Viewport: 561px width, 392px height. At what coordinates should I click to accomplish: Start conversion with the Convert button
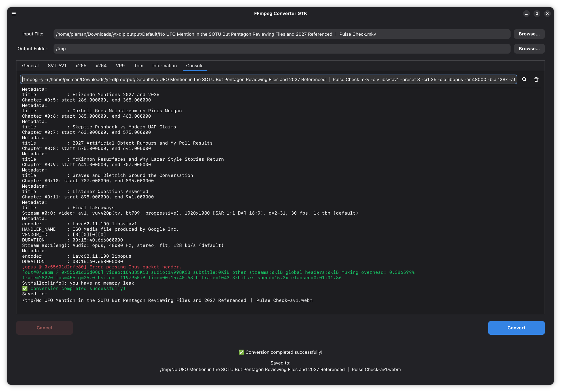[516, 328]
